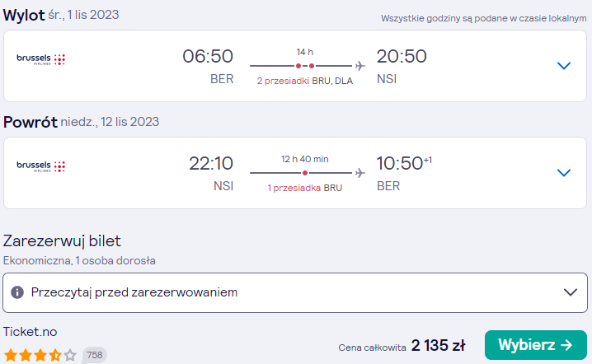Click the Ticket.no provider name
The width and height of the screenshot is (592, 364).
click(30, 332)
